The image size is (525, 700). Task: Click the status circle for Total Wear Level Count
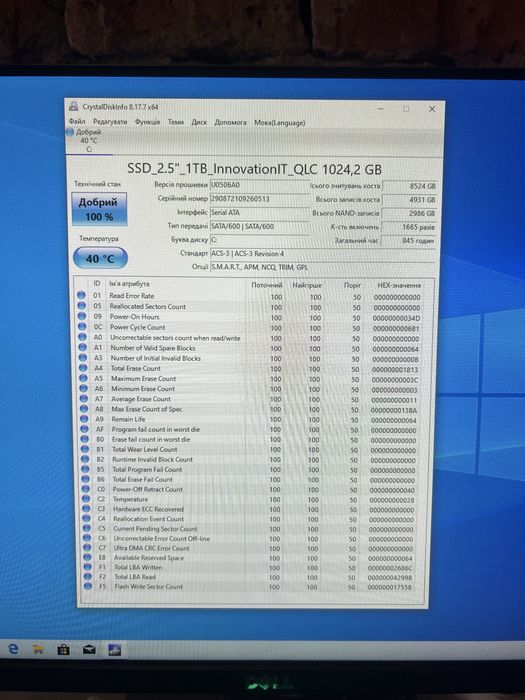(85, 449)
